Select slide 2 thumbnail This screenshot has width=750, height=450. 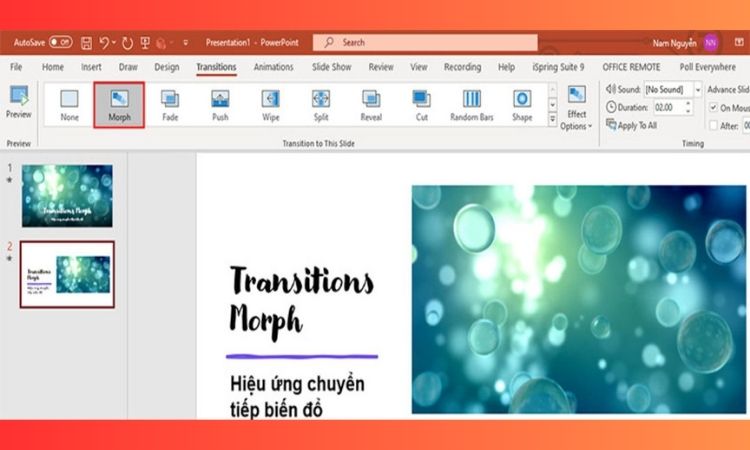67,274
